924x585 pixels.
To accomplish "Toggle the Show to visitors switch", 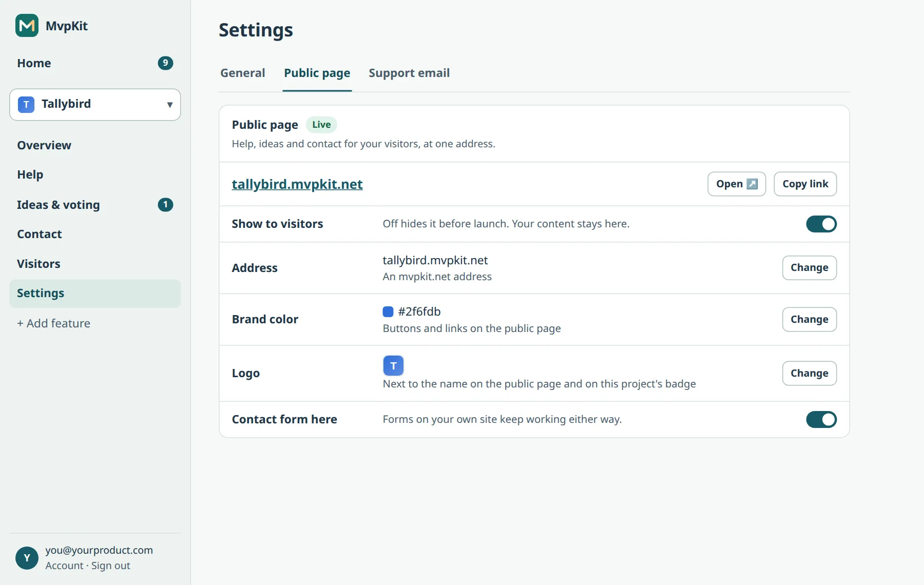I will coord(821,224).
